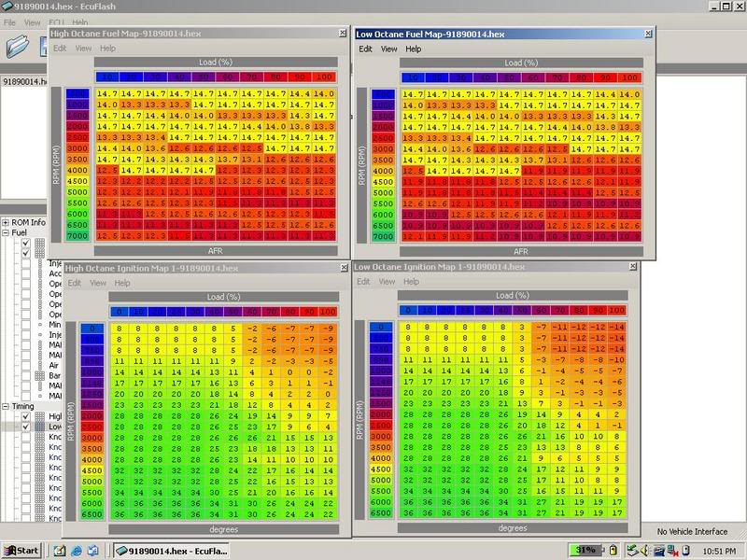
Task: Open Edit menu in Low Octane Fuel Map
Action: pyautogui.click(x=365, y=49)
